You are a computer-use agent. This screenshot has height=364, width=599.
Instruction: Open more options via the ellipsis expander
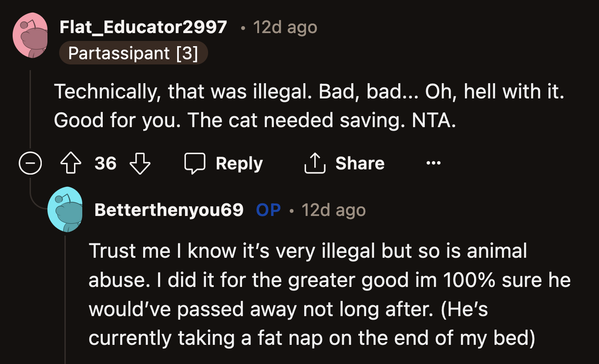[x=433, y=163]
